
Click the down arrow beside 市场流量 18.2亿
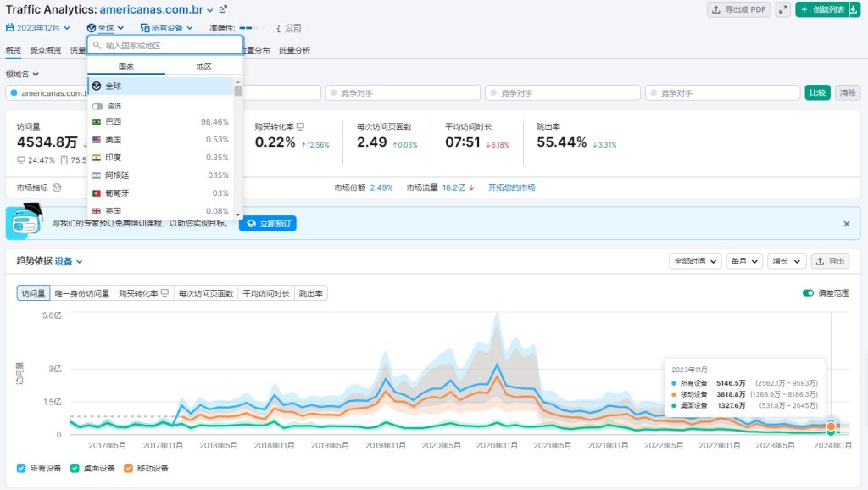coord(471,187)
